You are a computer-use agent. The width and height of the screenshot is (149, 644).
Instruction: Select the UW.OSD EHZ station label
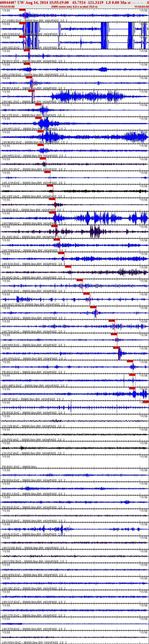pyautogui.click(x=34, y=48)
